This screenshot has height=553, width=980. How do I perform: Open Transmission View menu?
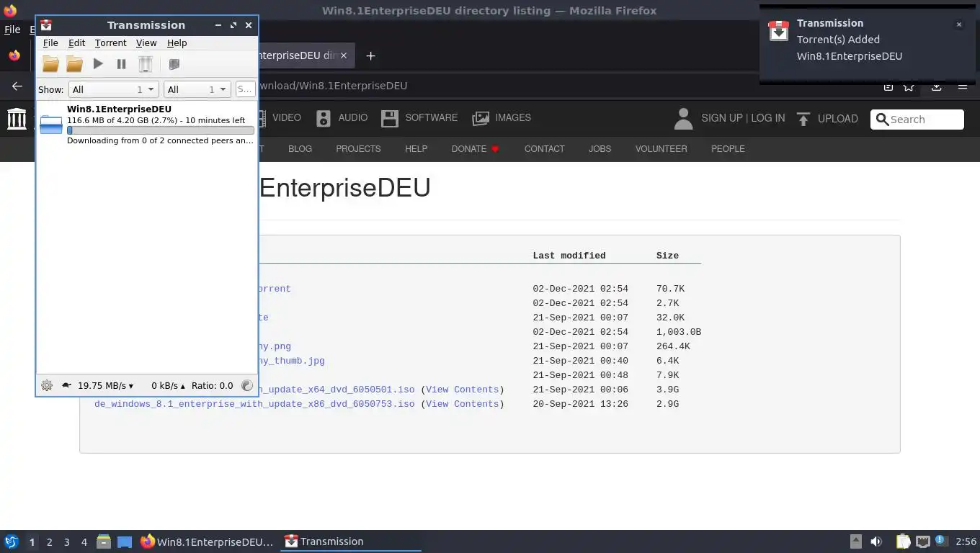pyautogui.click(x=146, y=43)
